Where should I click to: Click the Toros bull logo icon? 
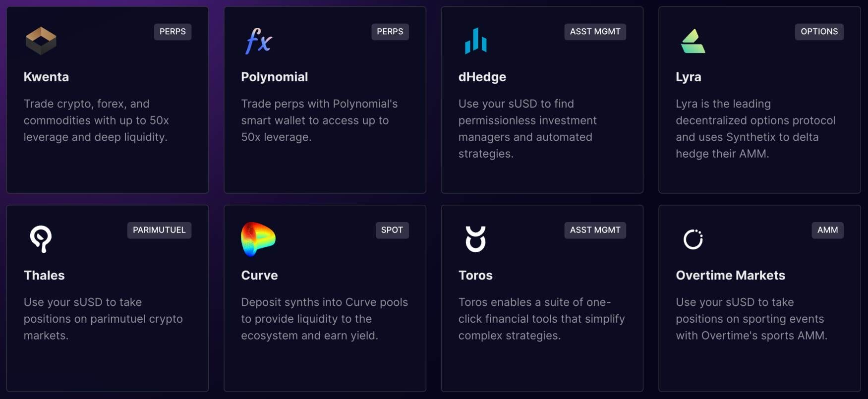coord(475,239)
